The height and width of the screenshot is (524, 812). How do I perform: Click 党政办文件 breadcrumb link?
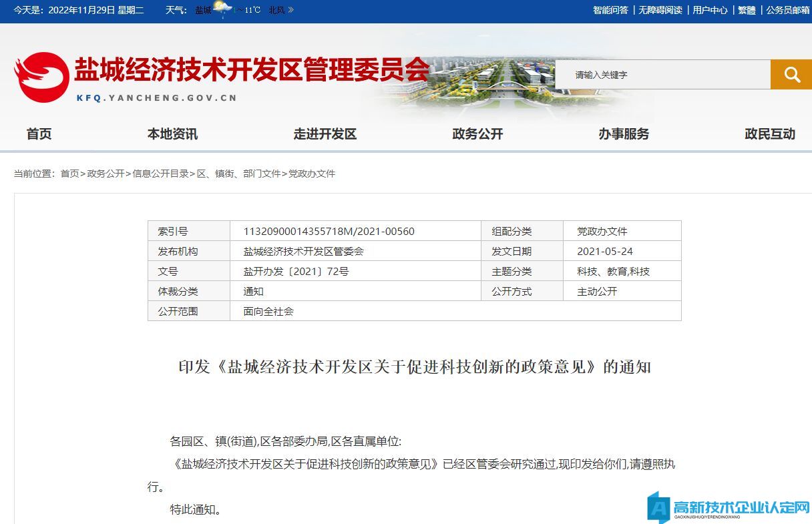(312, 174)
